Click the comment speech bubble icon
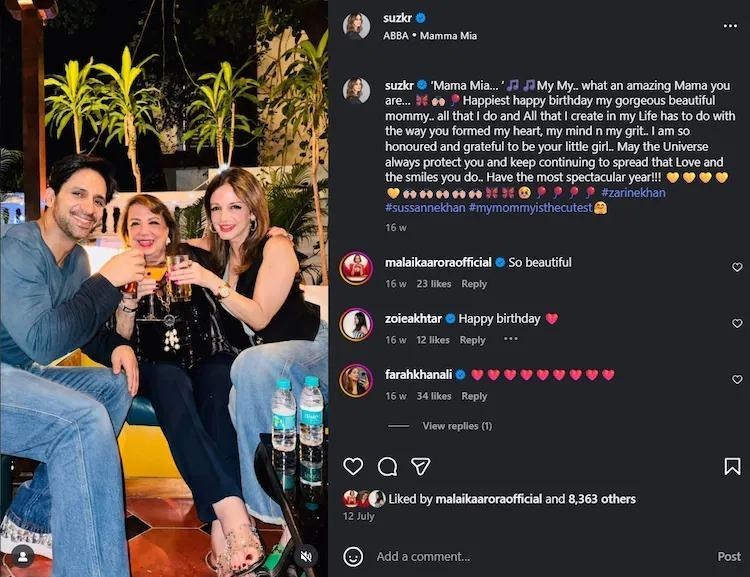Image resolution: width=750 pixels, height=577 pixels. coord(387,466)
